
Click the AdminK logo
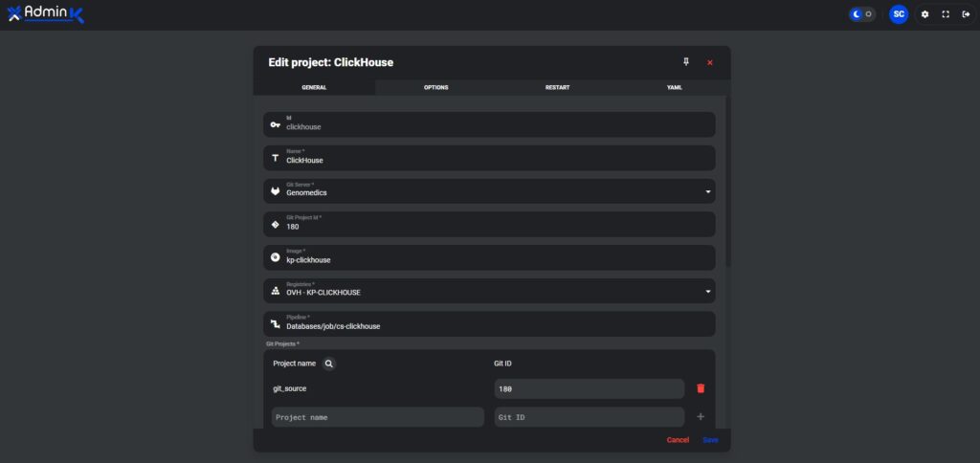coord(46,13)
